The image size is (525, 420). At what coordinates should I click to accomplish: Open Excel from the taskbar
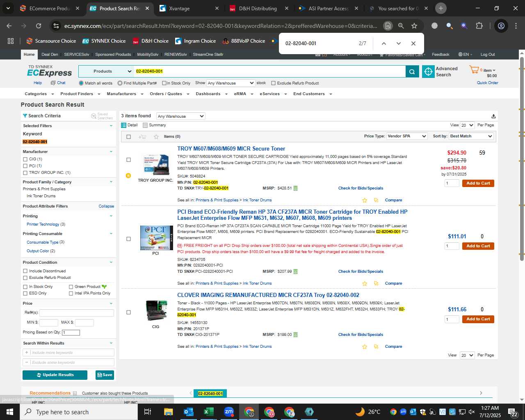click(209, 412)
